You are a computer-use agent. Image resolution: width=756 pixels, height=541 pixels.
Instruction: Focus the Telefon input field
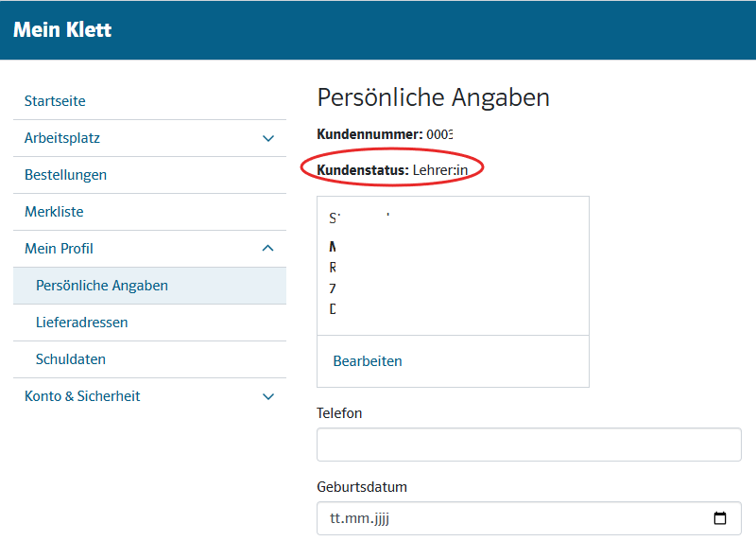[x=529, y=445]
